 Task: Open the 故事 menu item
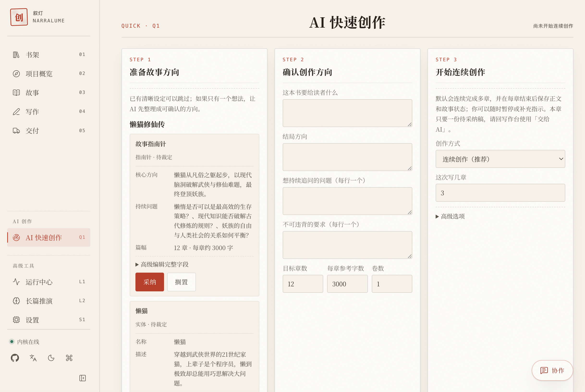[x=49, y=93]
